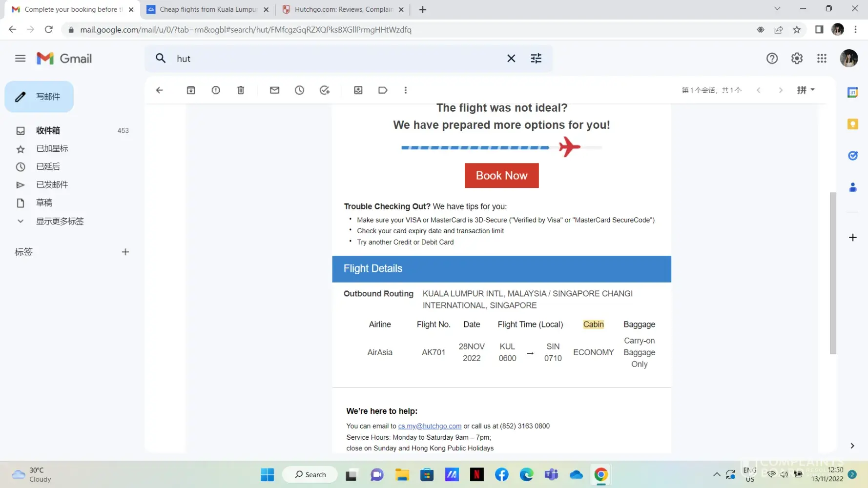Open Gmail main menu hamburger icon

[x=20, y=59]
